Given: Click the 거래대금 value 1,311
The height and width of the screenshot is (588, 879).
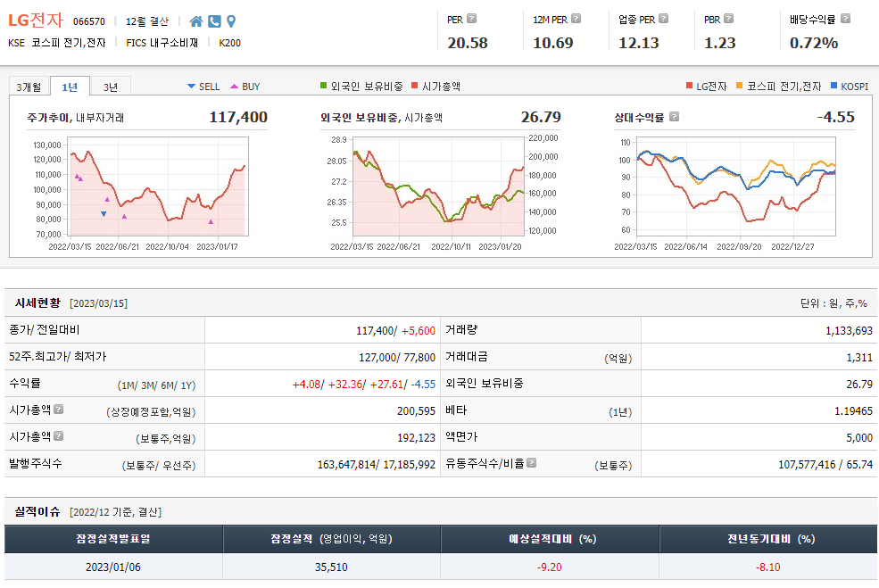Looking at the screenshot, I should point(859,358).
